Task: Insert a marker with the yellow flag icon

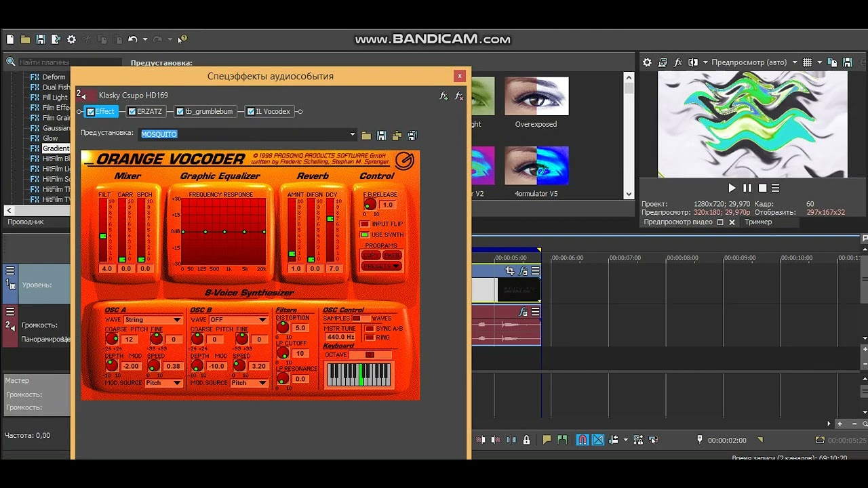Action: click(x=547, y=440)
